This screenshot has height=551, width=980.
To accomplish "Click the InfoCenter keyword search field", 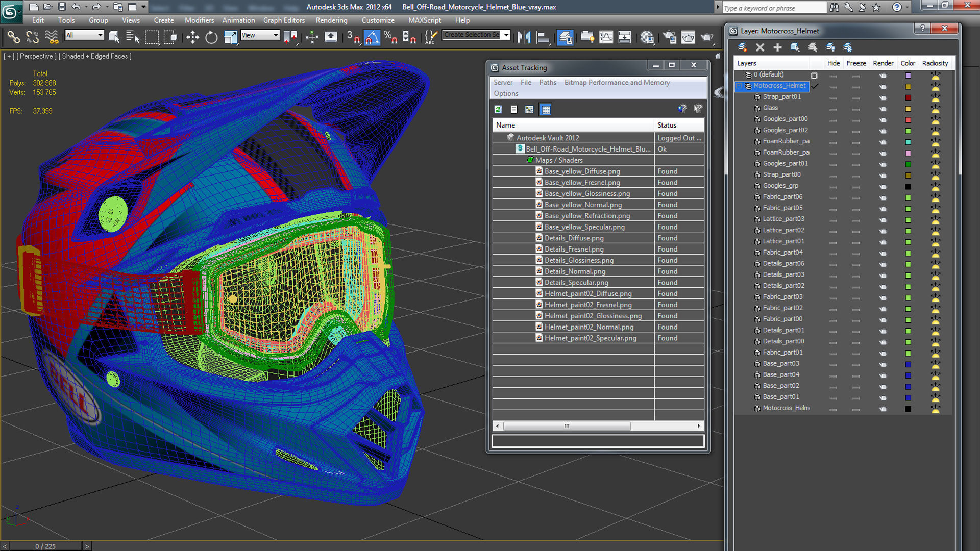I will [773, 8].
